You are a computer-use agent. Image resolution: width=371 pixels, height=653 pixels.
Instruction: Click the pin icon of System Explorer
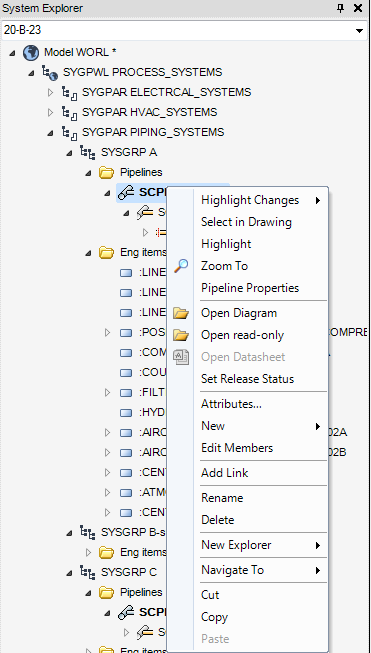(341, 8)
